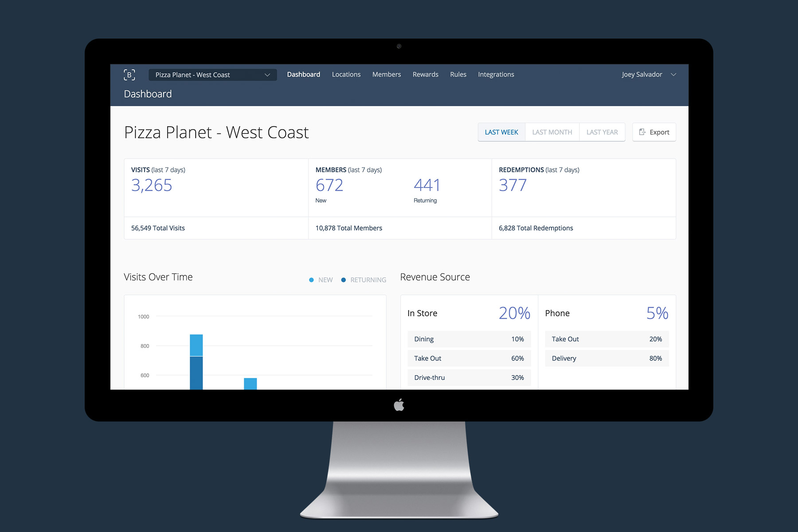The width and height of the screenshot is (798, 532).
Task: Click the 10,878 Total Members text
Action: 349,228
